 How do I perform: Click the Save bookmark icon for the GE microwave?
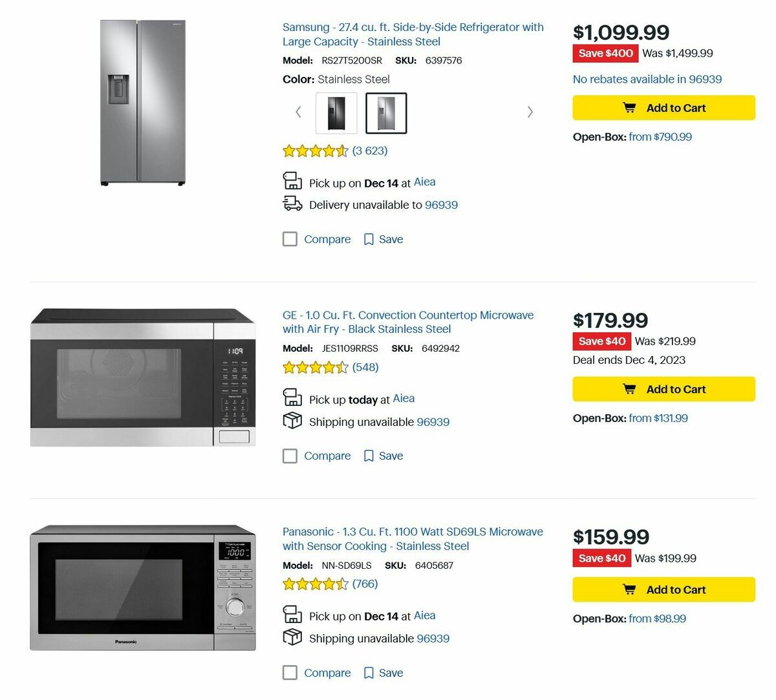pyautogui.click(x=369, y=455)
